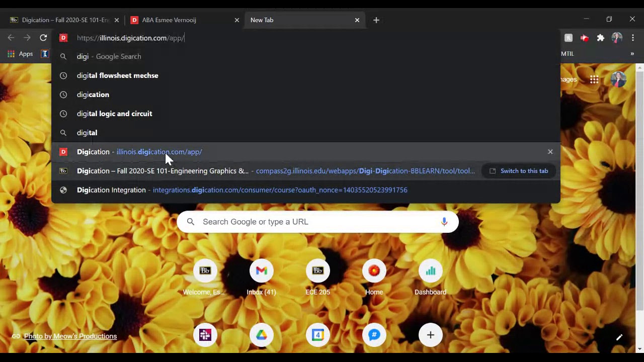This screenshot has height=362, width=644.
Task: Open the Google apps grid
Action: tap(594, 79)
